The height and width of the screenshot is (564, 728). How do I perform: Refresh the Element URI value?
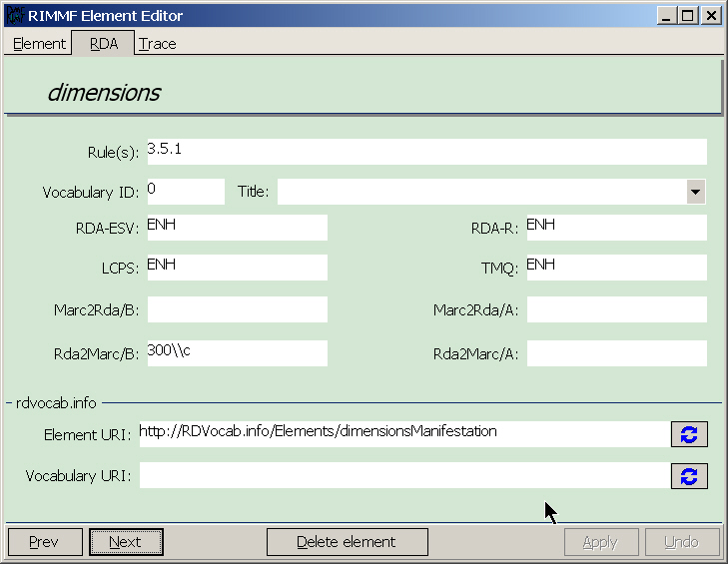click(x=689, y=434)
